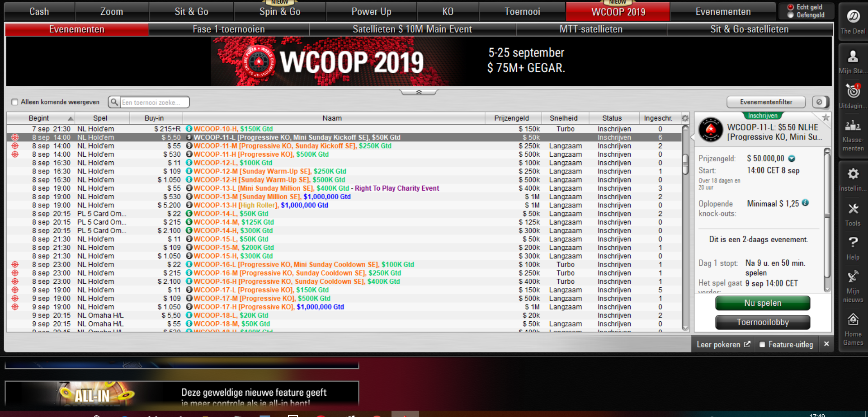Click 6-player badge icon on WCOOP-14-L row
The width and height of the screenshot is (868, 417).
[189, 214]
